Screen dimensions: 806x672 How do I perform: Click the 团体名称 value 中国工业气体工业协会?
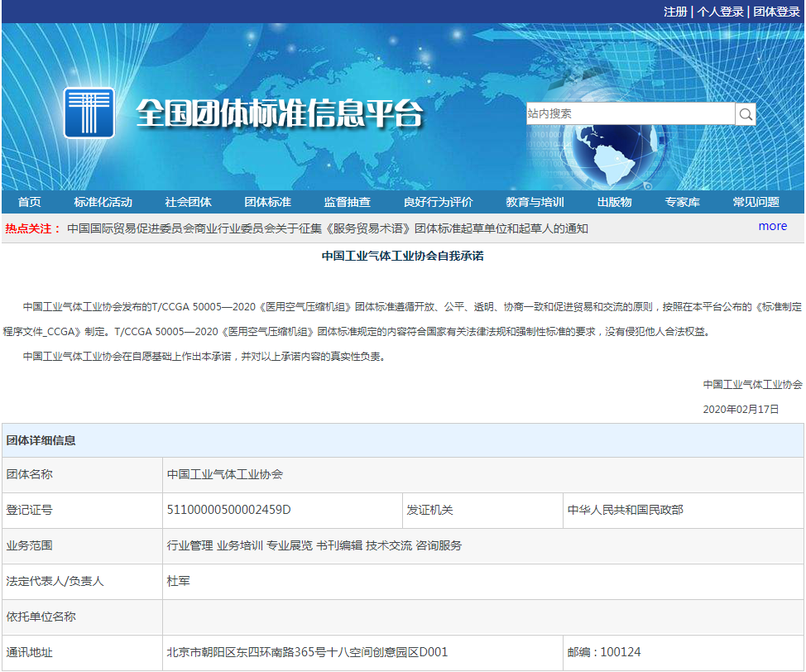(224, 474)
